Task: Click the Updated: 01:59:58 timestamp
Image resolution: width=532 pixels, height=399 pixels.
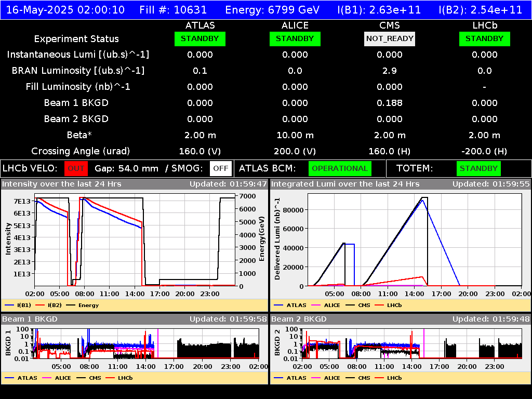Action: [x=229, y=319]
